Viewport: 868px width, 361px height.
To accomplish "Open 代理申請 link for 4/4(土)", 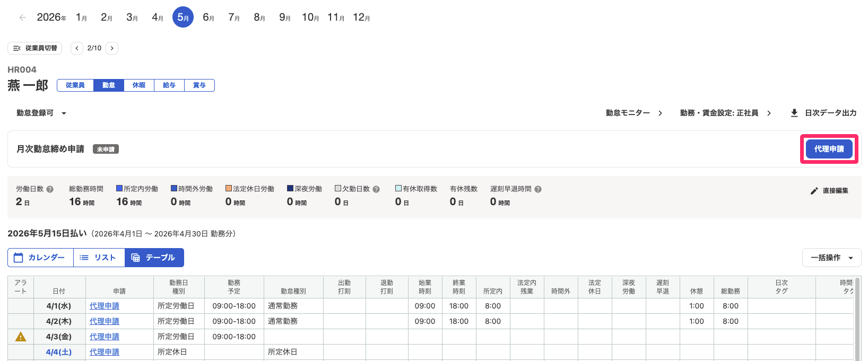I will [105, 352].
